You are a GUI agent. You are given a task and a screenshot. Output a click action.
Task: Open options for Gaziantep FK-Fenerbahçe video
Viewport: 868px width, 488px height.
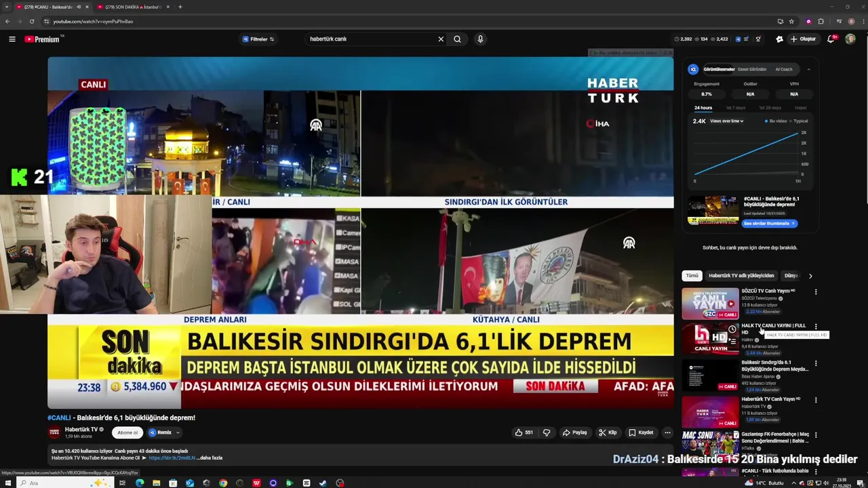816,435
